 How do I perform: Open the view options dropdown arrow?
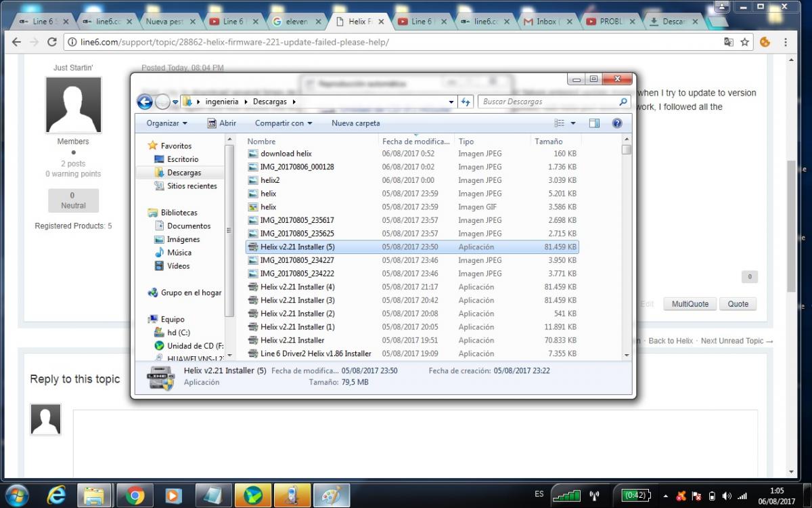click(x=573, y=123)
